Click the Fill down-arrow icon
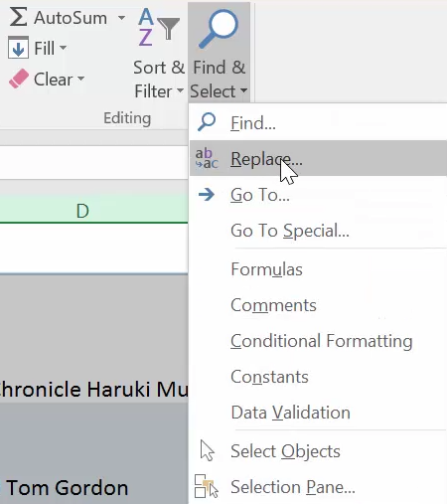The width and height of the screenshot is (447, 504). coord(18,48)
